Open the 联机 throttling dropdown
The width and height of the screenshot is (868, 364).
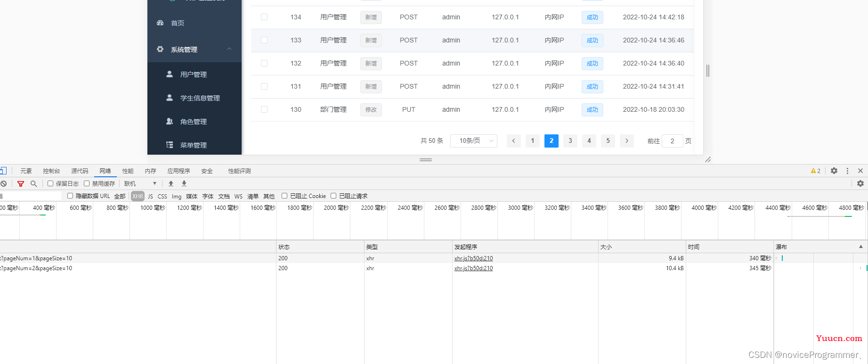coord(140,183)
